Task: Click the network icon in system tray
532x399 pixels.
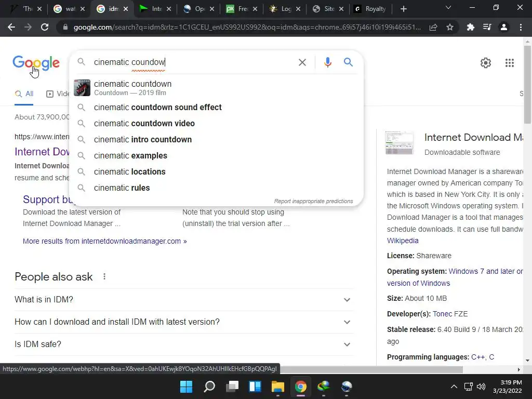Action: pos(468,387)
